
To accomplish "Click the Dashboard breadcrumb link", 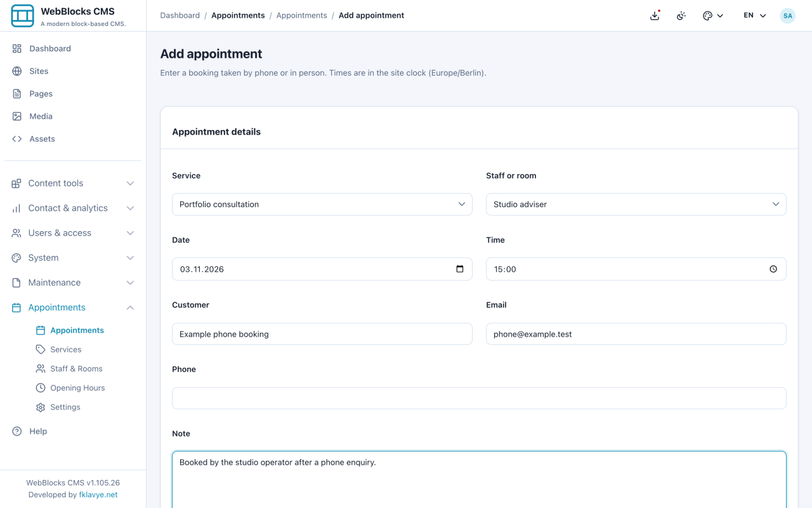I will [x=180, y=15].
